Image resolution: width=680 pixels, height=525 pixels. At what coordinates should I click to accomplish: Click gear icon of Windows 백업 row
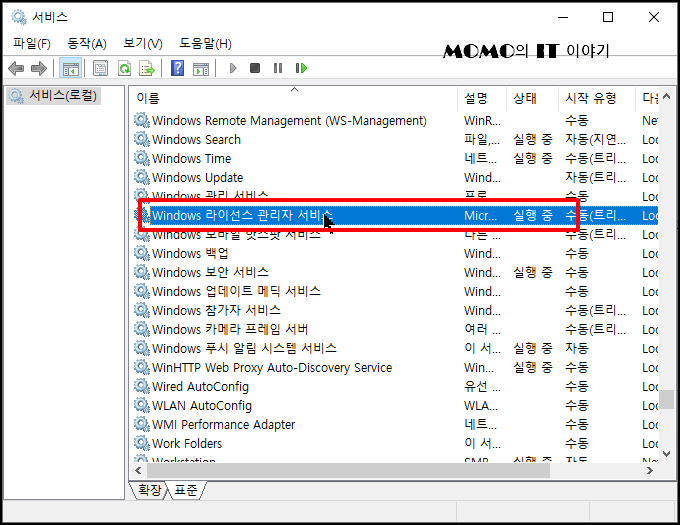[141, 253]
